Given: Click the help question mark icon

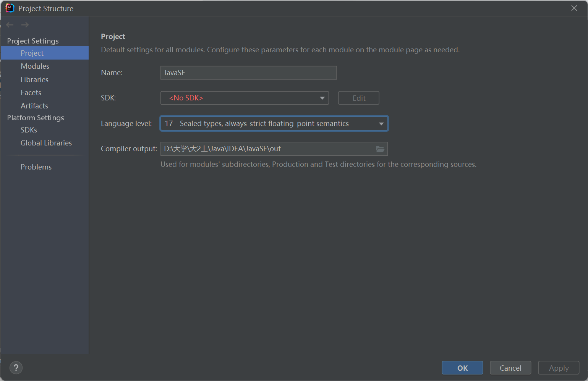Looking at the screenshot, I should click(x=16, y=368).
